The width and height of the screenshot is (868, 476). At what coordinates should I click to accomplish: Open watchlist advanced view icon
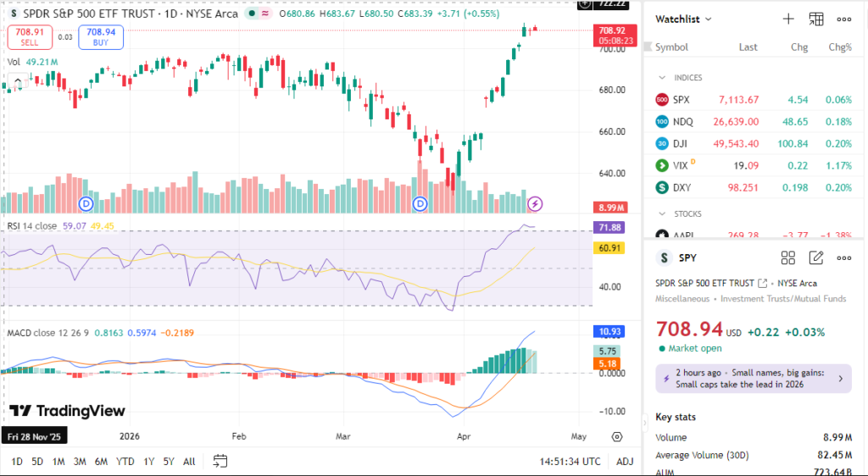click(816, 19)
